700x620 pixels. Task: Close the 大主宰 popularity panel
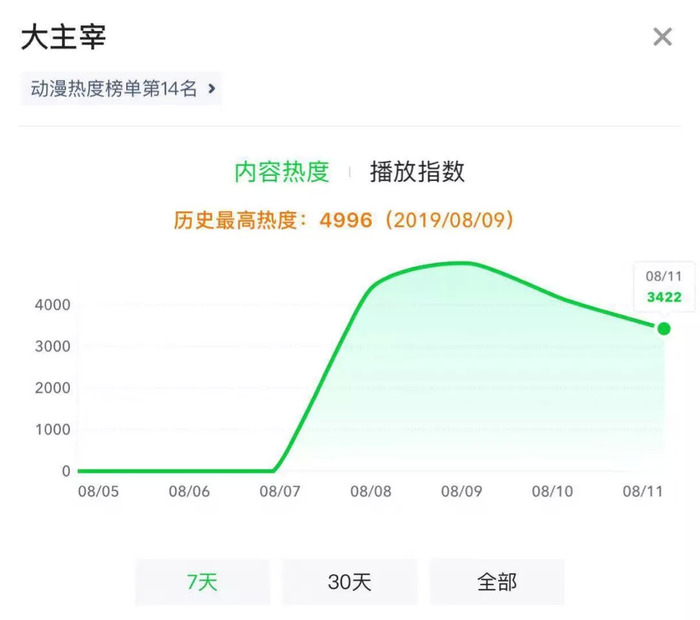click(x=662, y=38)
